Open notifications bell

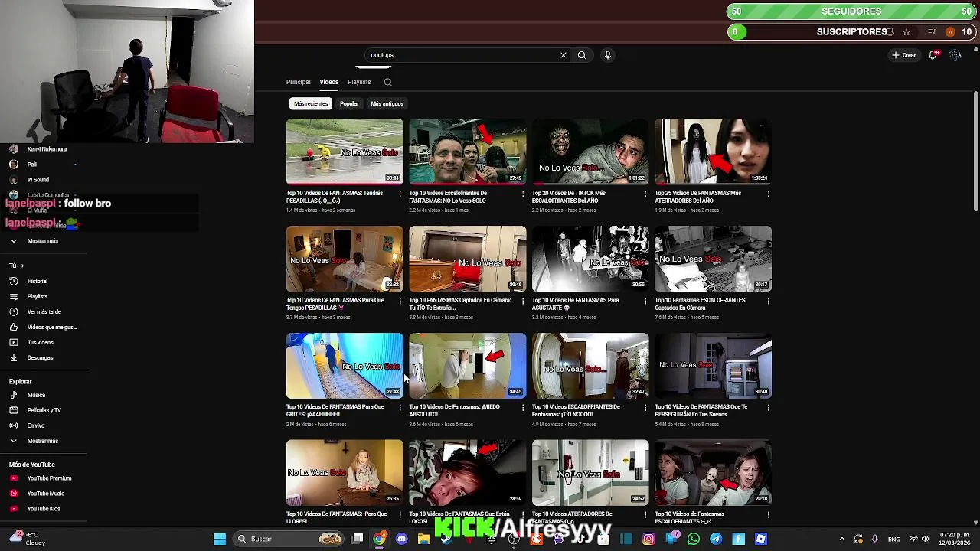coord(933,55)
